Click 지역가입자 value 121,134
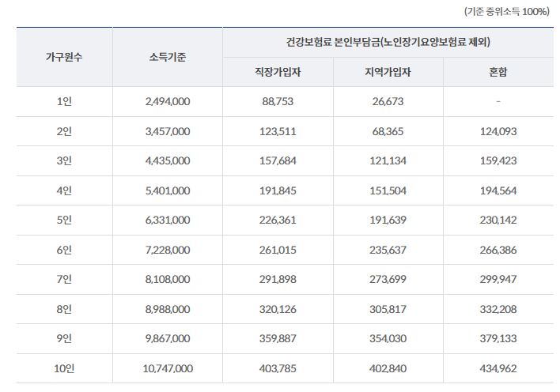560x392 pixels. click(388, 160)
